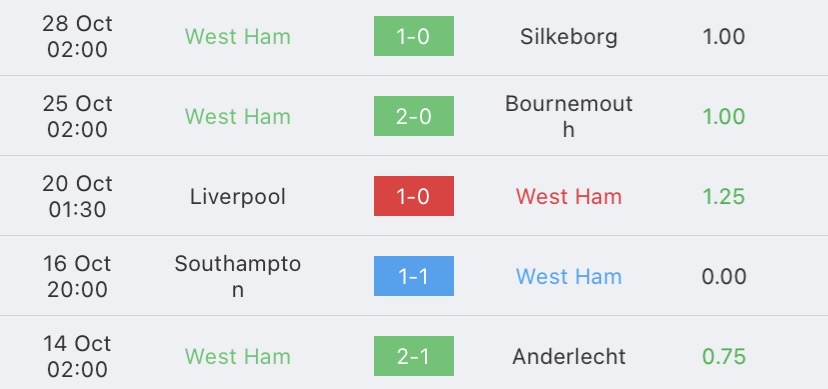Open the green 2-0 Bournemouth score badge

(x=413, y=116)
